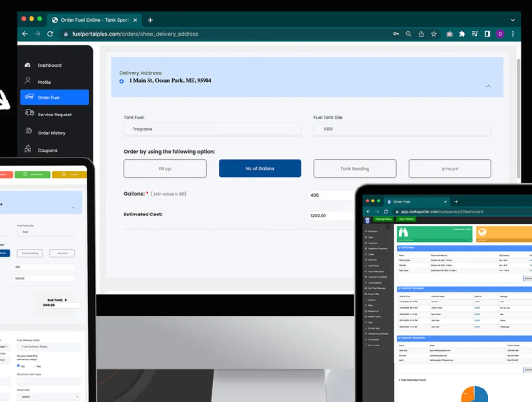Image resolution: width=532 pixels, height=402 pixels.
Task: Select the No radio for delivered today on tablet
Action: [x=19, y=366]
